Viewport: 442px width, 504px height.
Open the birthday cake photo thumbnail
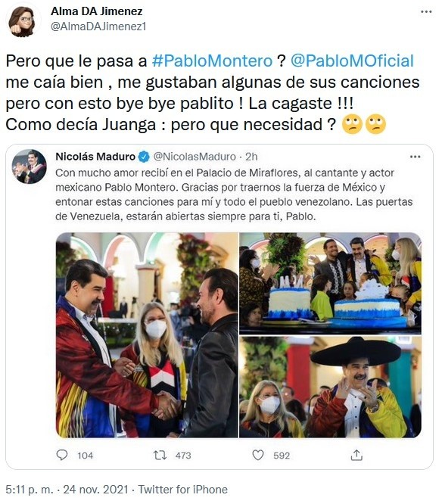[x=331, y=283]
